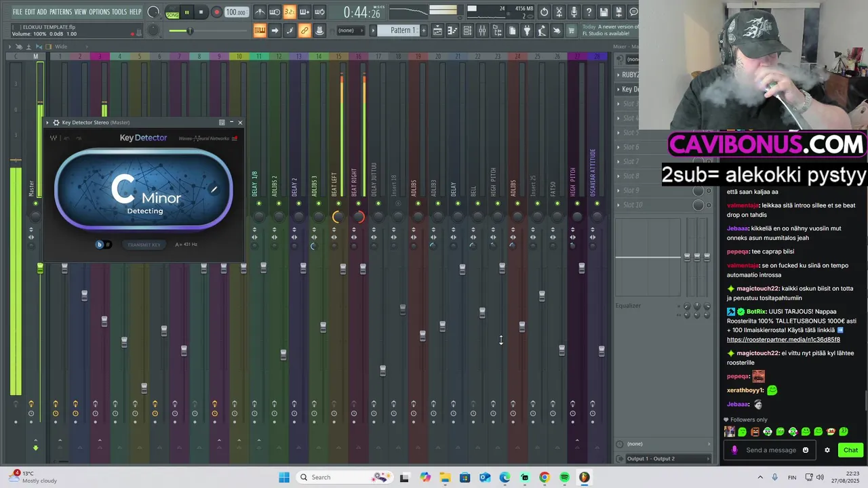Toggle the metronome icon
Image resolution: width=868 pixels, height=488 pixels.
pos(260,12)
